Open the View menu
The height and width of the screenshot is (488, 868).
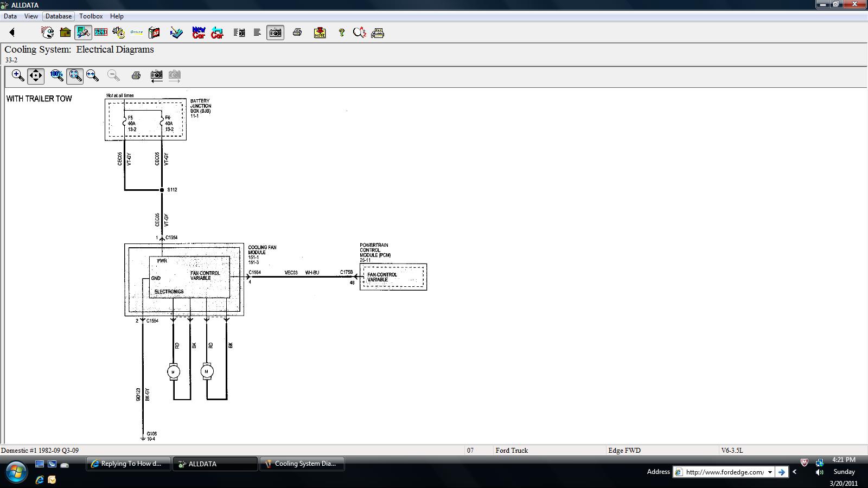(x=31, y=16)
